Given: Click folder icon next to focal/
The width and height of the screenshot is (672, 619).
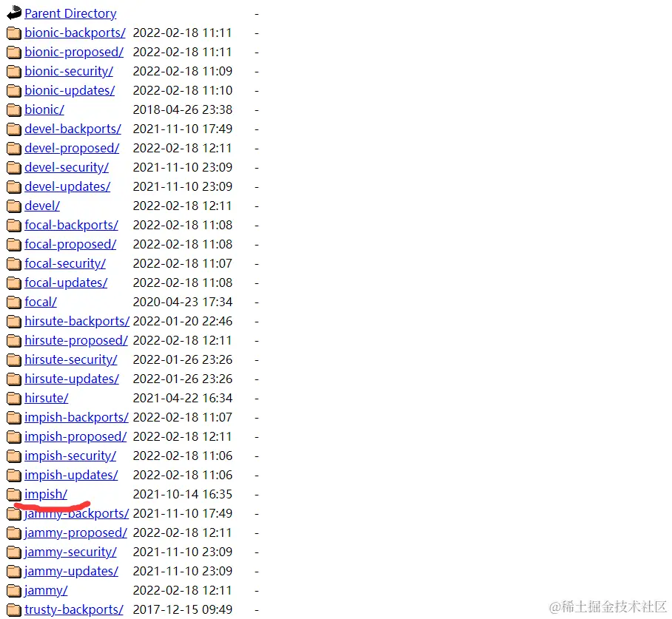Looking at the screenshot, I should click(x=14, y=302).
